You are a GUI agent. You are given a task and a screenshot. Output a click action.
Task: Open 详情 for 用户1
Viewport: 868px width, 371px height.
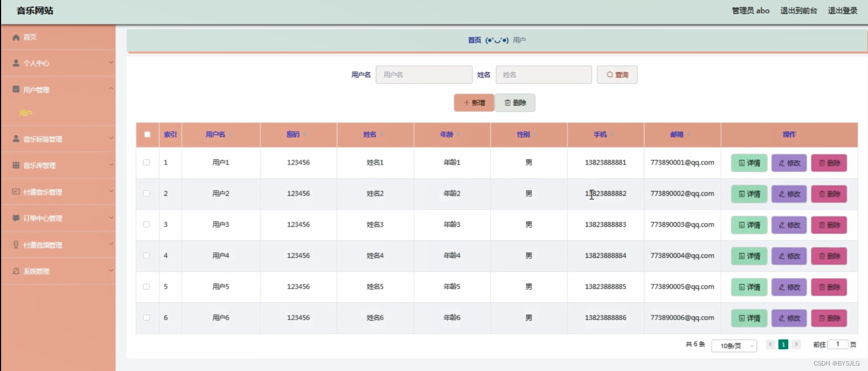pyautogui.click(x=749, y=163)
